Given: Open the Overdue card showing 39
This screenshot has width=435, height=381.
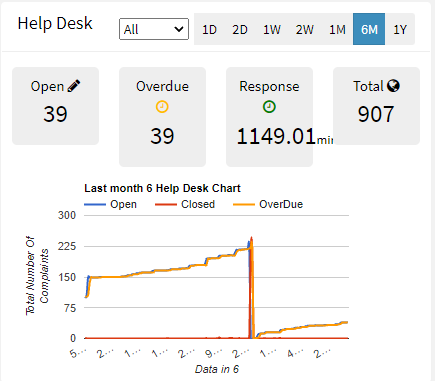Looking at the screenshot, I should coord(162,117).
